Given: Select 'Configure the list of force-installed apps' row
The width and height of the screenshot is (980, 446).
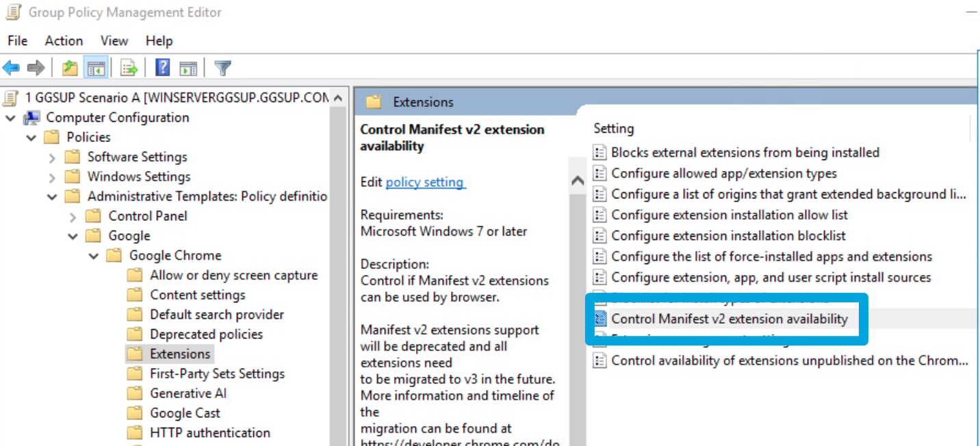Looking at the screenshot, I should click(772, 257).
